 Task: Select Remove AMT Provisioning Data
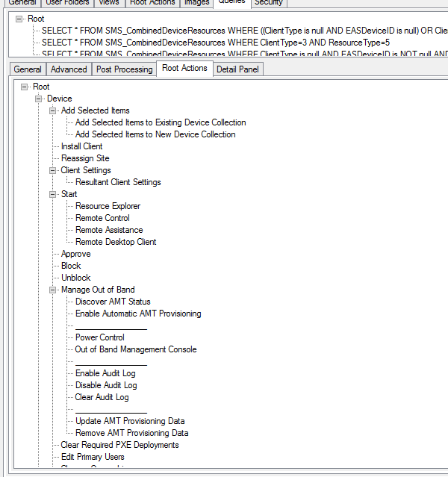131,433
